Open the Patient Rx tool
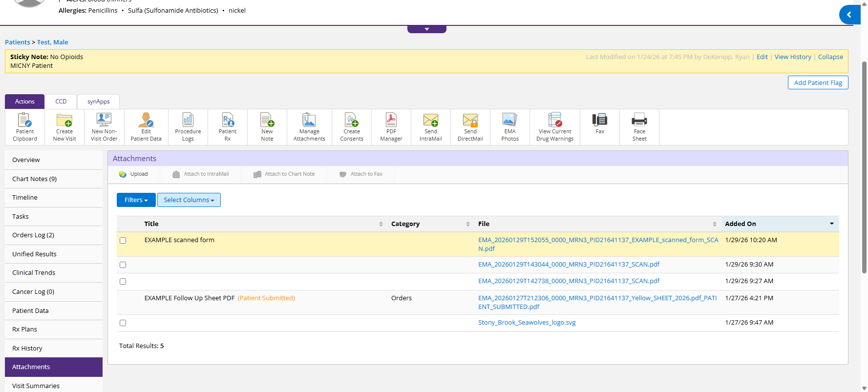 pos(228,127)
